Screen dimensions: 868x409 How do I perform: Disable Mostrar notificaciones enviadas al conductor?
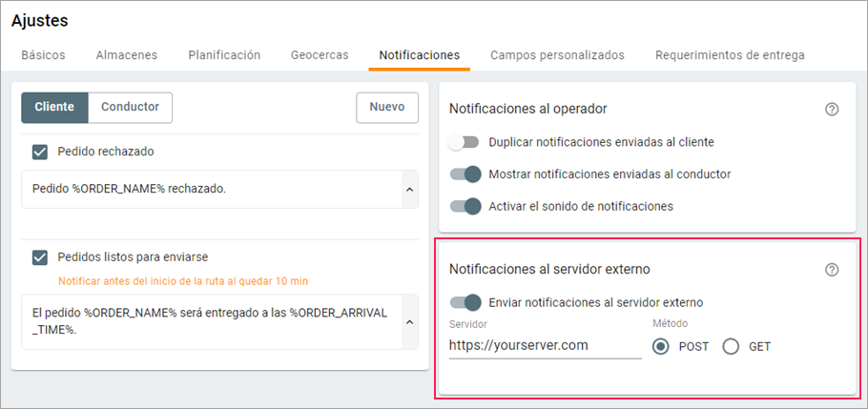[x=465, y=174]
